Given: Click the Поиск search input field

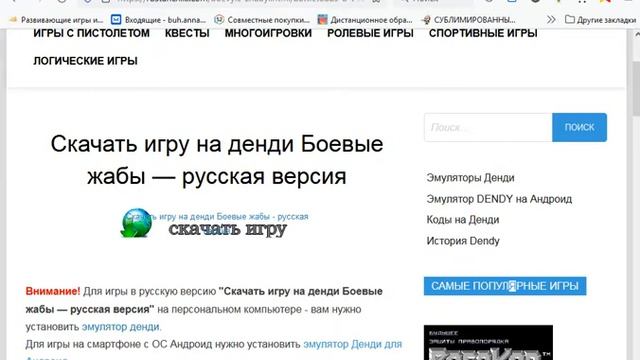Looking at the screenshot, I should [488, 127].
